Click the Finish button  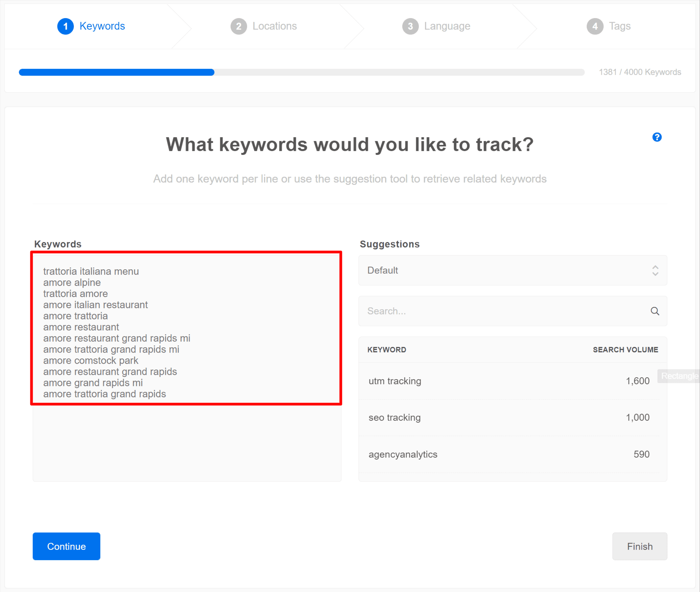639,546
